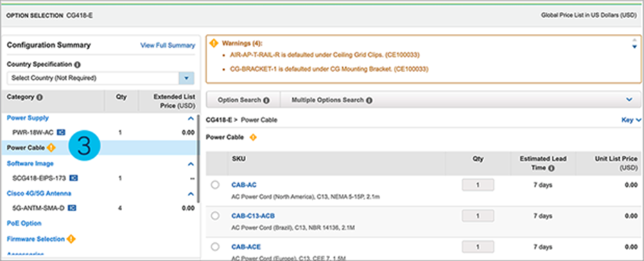Image resolution: width=644 pixels, height=261 pixels.
Task: Click the 5G-ANTM-SMA-D item text
Action: [x=39, y=208]
